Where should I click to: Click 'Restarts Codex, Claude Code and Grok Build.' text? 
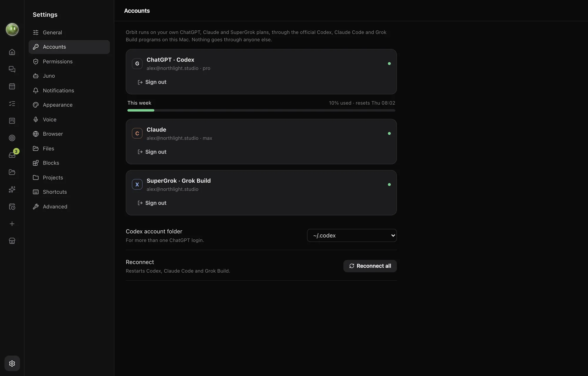[178, 271]
